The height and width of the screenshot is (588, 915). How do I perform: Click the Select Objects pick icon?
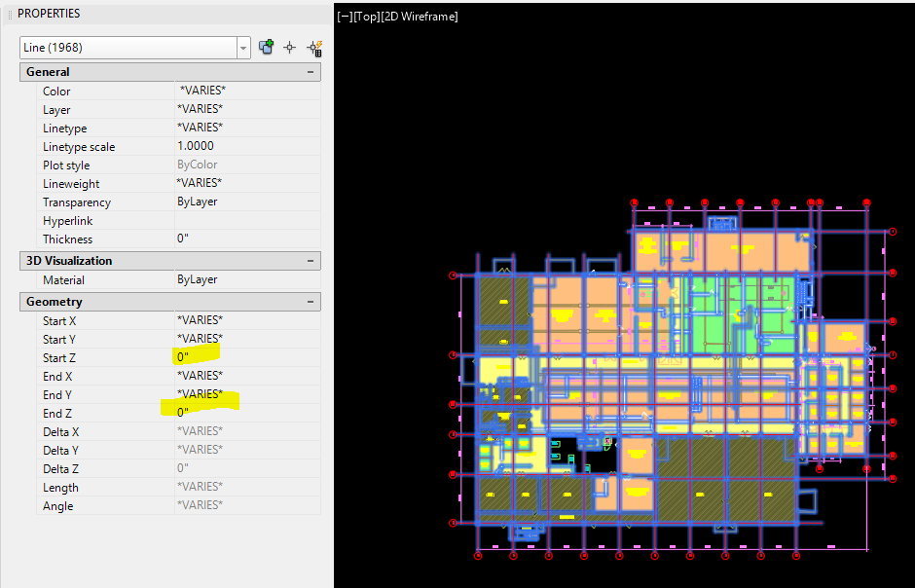[x=289, y=47]
